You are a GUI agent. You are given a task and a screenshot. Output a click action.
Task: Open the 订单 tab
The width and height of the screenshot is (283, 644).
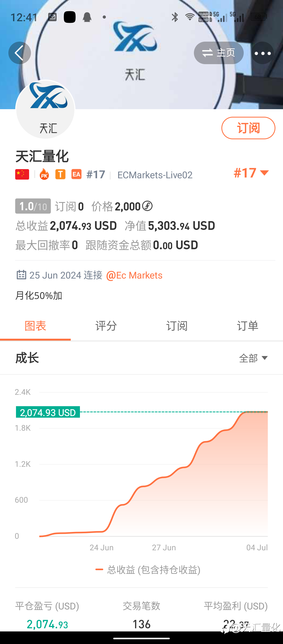pyautogui.click(x=248, y=326)
